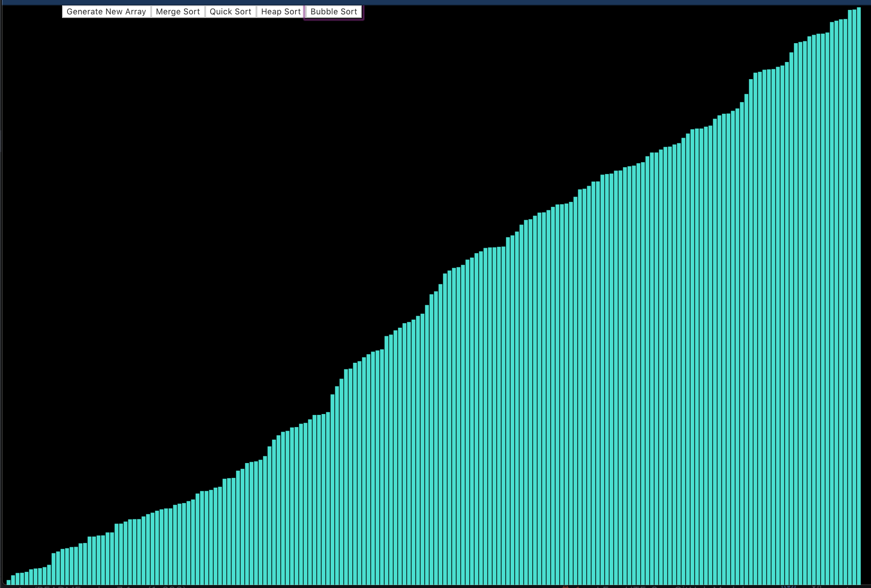Viewport: 871px width, 588px height.
Task: Click the black area left of Generate New Array
Action: (31, 12)
